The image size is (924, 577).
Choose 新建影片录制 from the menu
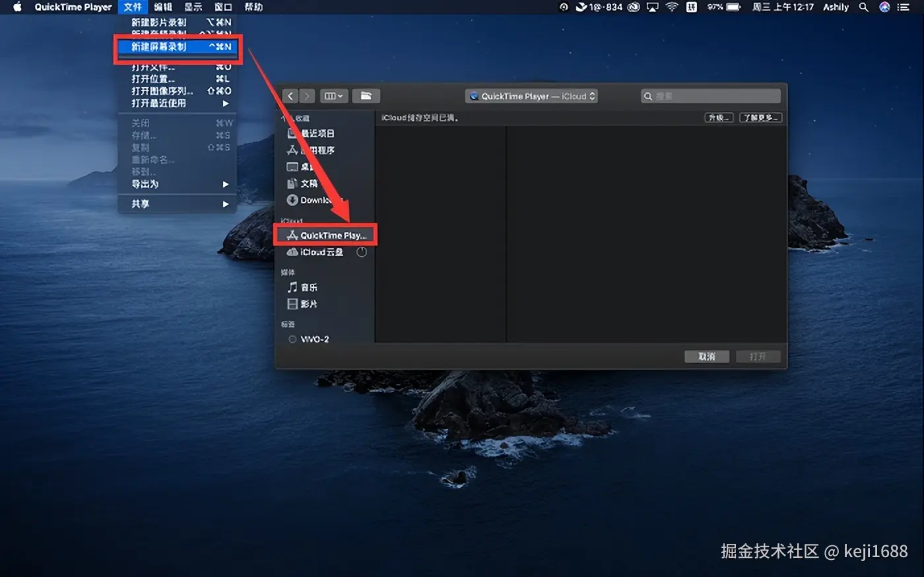point(178,22)
